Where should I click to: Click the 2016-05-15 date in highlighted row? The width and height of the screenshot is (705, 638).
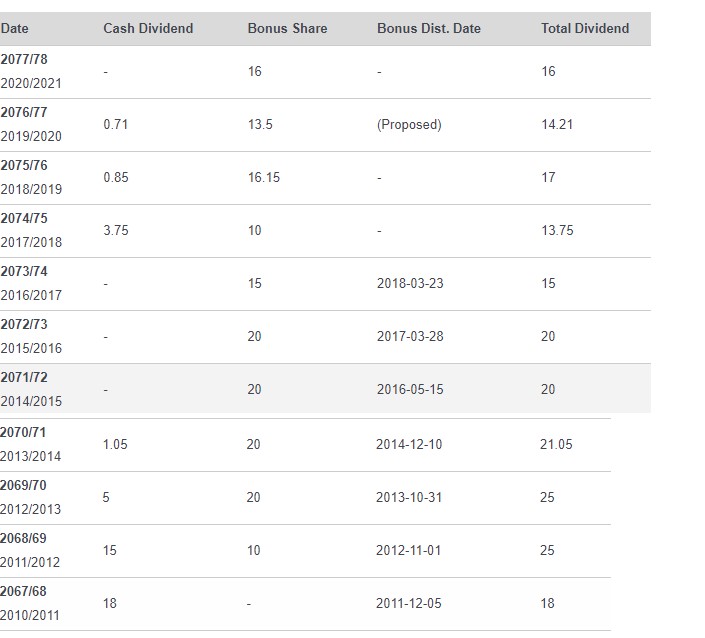click(410, 390)
